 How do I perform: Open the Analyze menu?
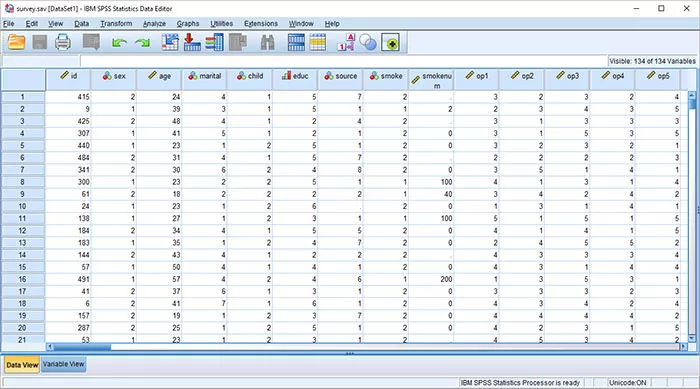click(154, 24)
